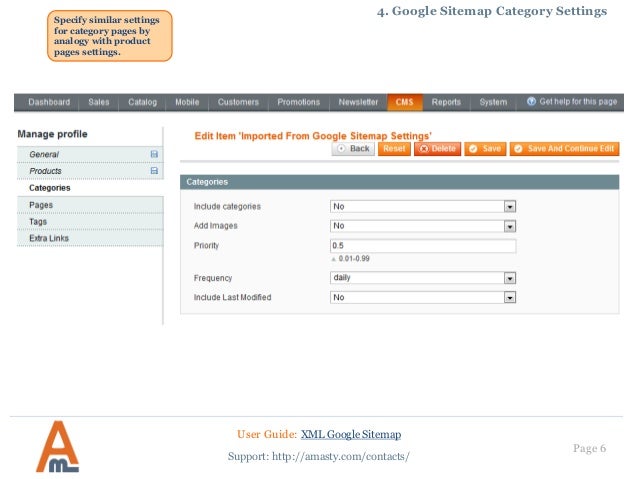Click the Categories section header bar
Image resolution: width=638 pixels, height=479 pixels.
[x=400, y=182]
